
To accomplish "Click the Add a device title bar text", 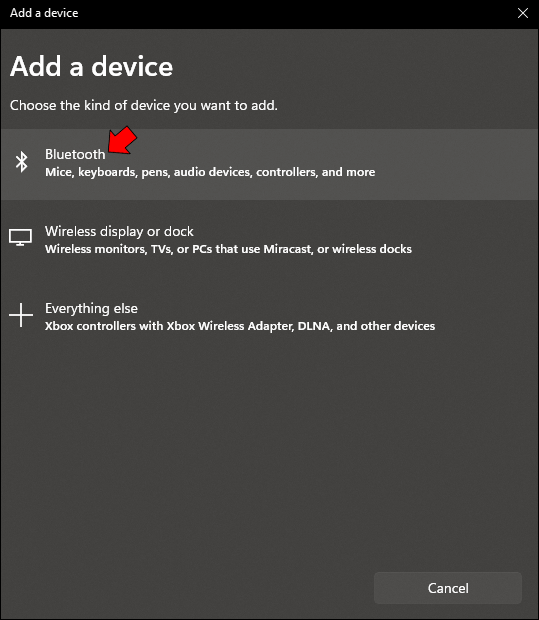I will click(44, 13).
